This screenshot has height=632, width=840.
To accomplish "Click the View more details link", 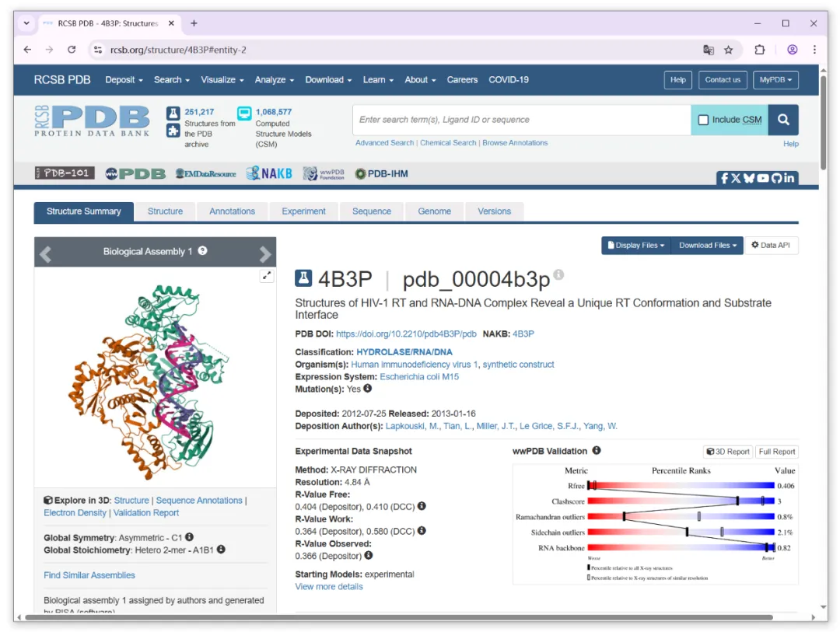I will [328, 586].
